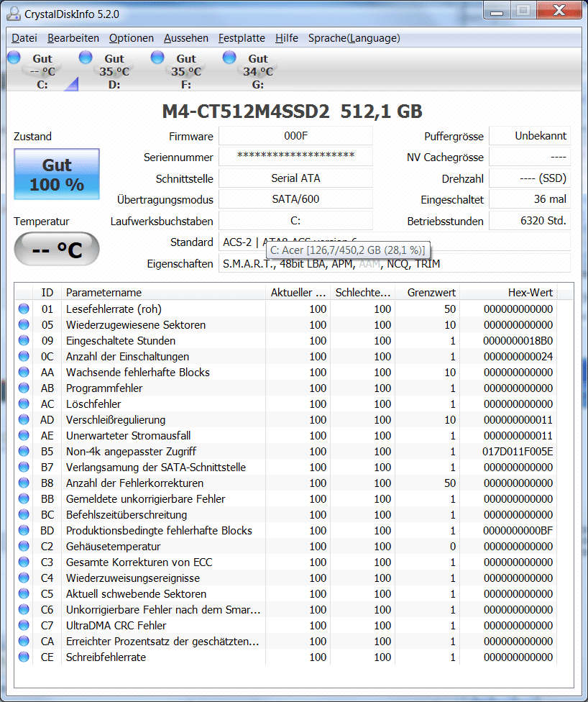Click status orb for Anzahl der Fehlerkorrekturen
The image size is (588, 702).
click(24, 483)
